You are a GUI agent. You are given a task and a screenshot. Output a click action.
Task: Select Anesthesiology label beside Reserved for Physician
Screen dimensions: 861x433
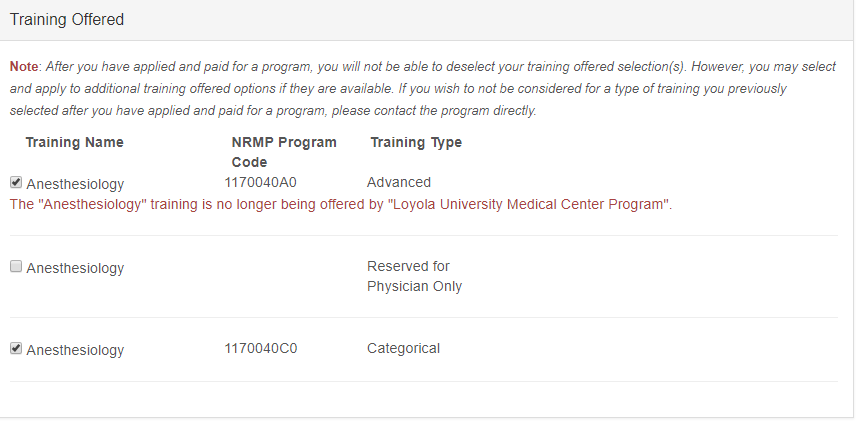(75, 268)
